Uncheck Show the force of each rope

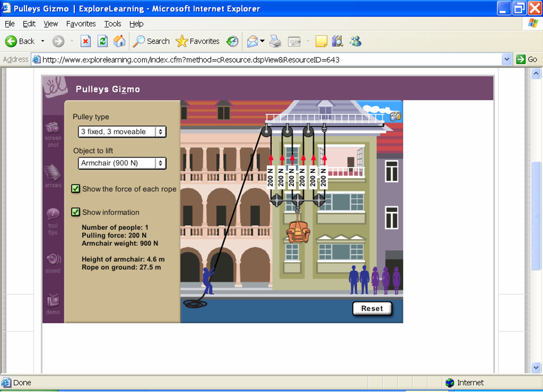(76, 189)
